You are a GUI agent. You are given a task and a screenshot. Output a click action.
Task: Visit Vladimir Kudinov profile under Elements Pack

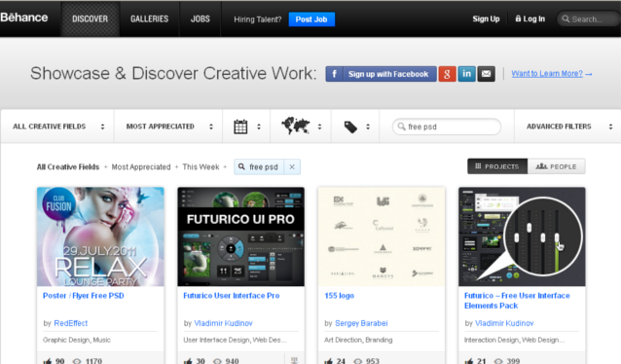[504, 323]
